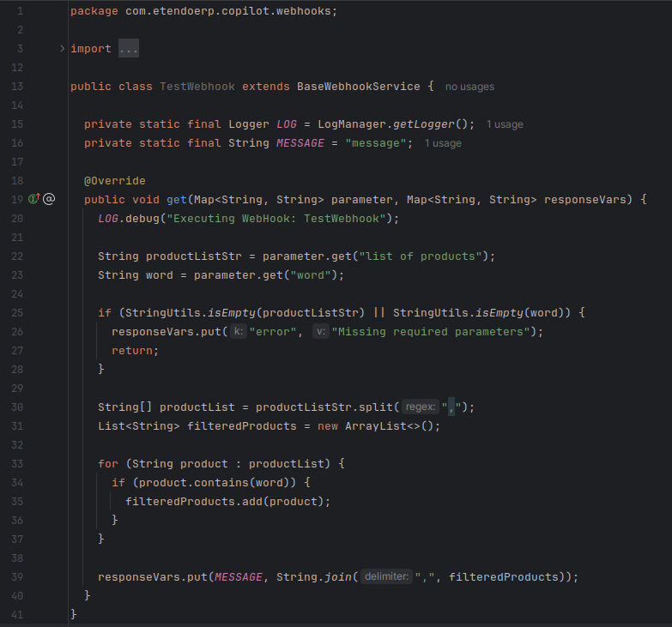
Task: Click the class name TestWebhook
Action: click(197, 87)
